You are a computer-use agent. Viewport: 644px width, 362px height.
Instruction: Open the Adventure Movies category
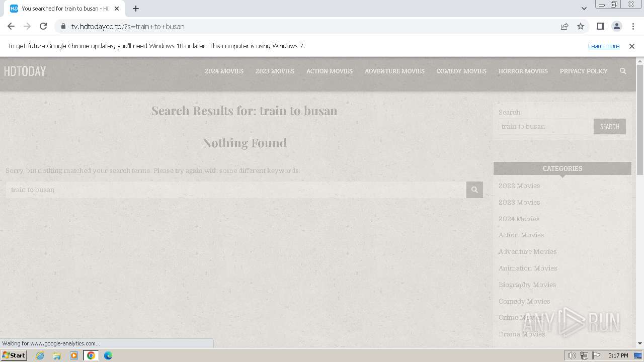pyautogui.click(x=527, y=251)
